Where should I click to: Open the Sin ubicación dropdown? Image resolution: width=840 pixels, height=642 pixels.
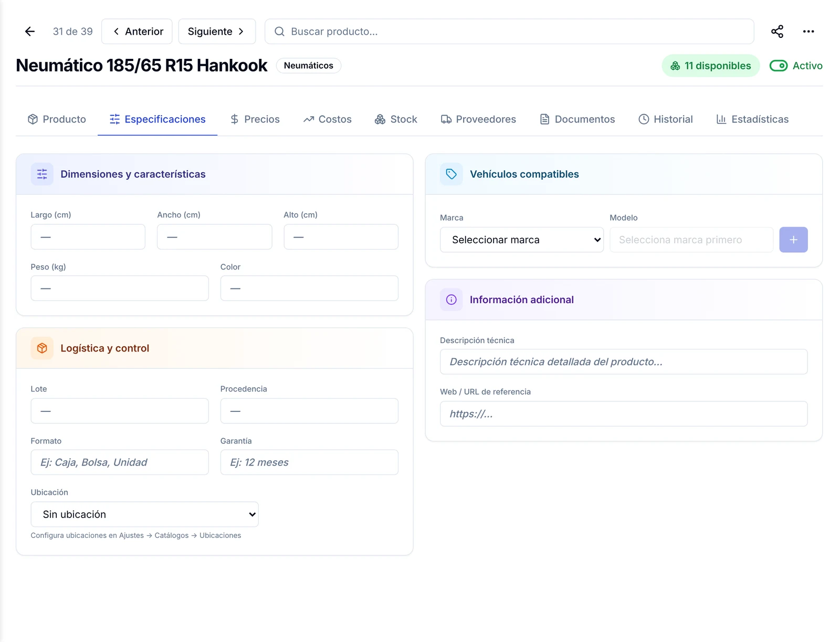tap(144, 514)
